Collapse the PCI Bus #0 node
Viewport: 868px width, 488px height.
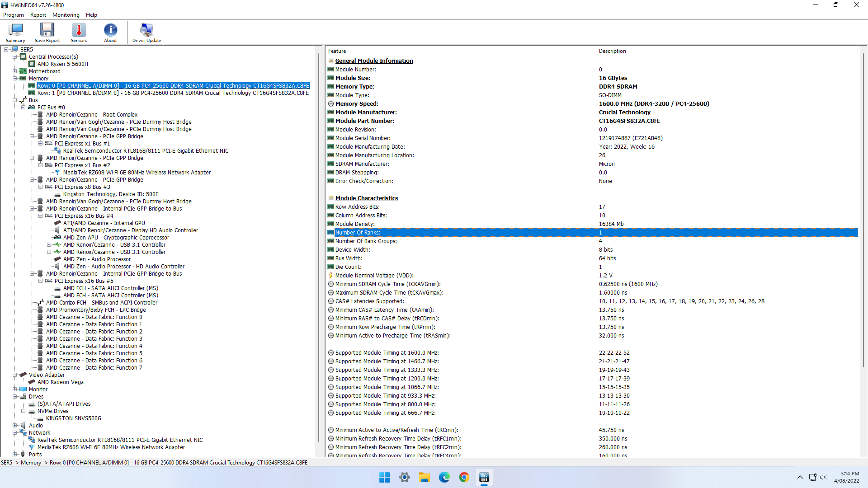pyautogui.click(x=24, y=108)
